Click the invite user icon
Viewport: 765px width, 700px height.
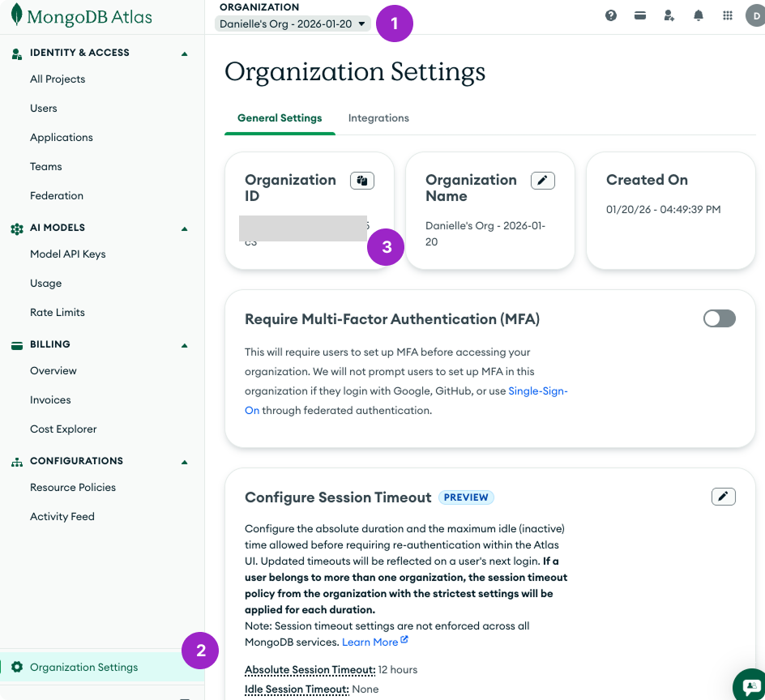pos(669,15)
